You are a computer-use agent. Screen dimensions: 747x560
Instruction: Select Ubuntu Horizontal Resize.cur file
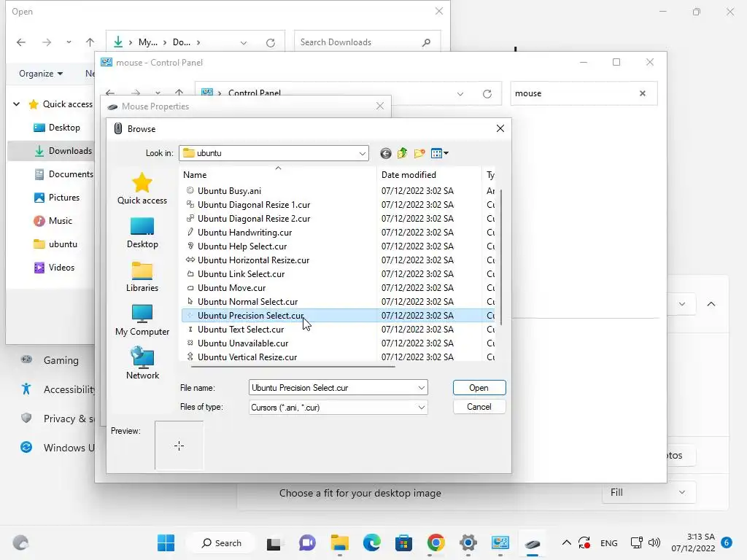point(253,260)
